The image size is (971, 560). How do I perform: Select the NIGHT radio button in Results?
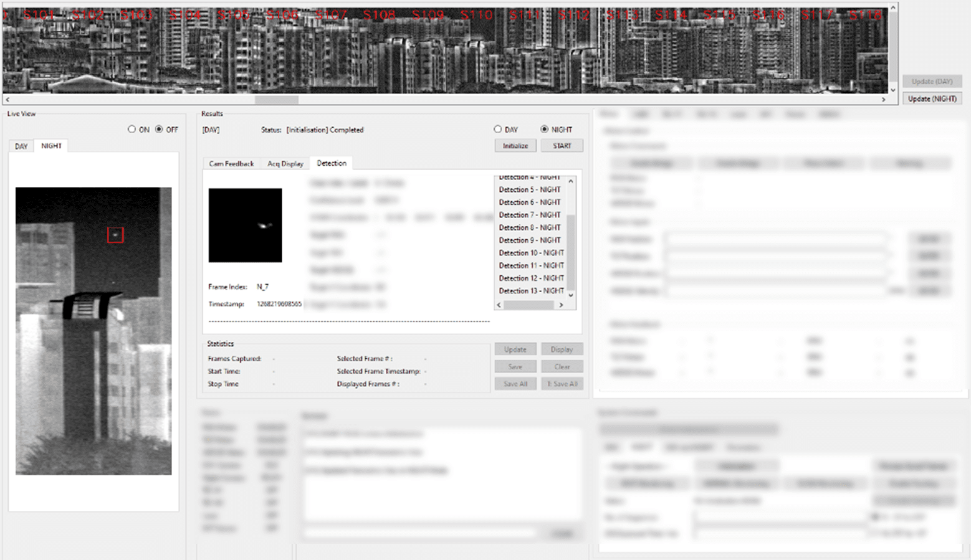coord(544,130)
